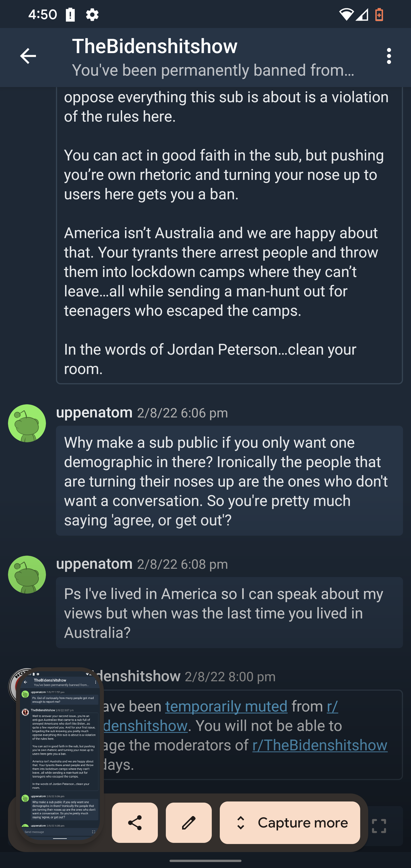The height and width of the screenshot is (868, 411).
Task: Tap the battery icon in the status bar
Action: pos(379,15)
